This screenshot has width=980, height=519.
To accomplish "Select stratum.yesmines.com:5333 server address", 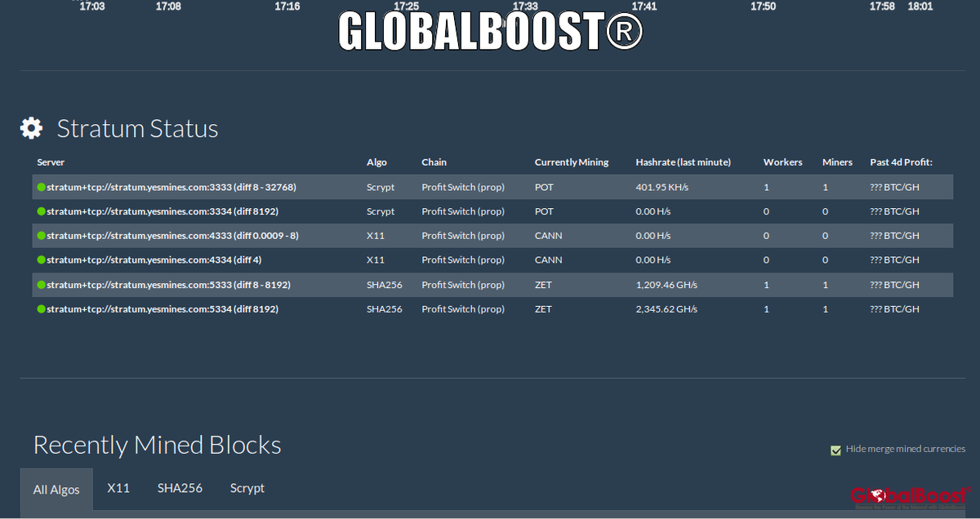I will click(168, 285).
